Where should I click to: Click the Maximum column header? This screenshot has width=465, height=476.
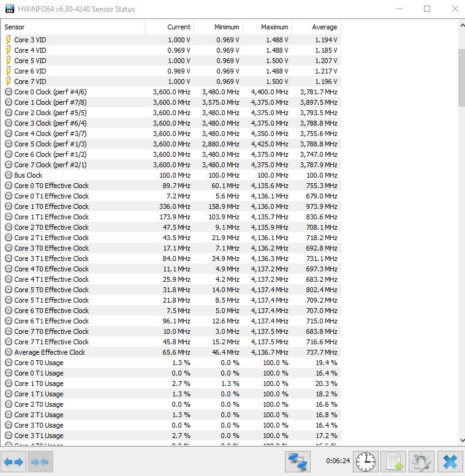(x=267, y=27)
